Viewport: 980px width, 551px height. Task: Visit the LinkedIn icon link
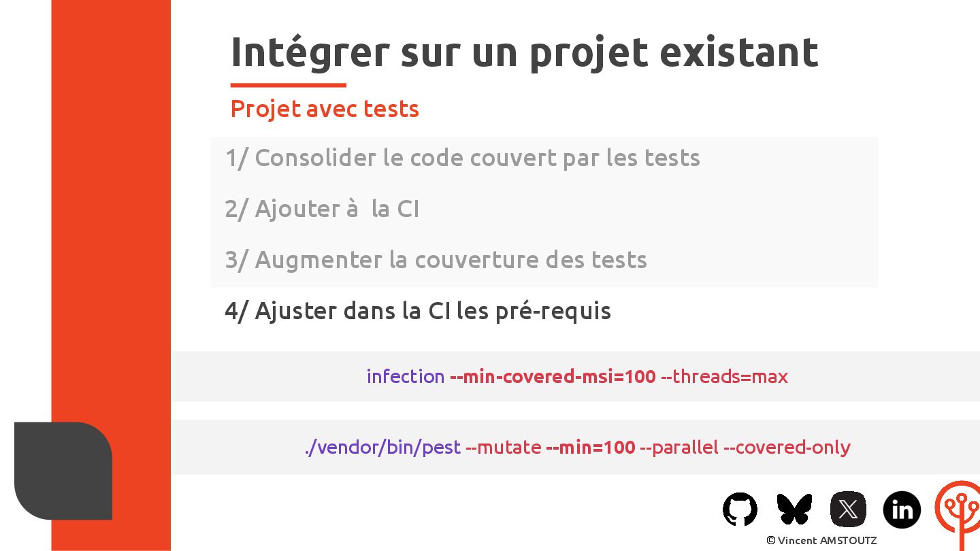point(902,510)
